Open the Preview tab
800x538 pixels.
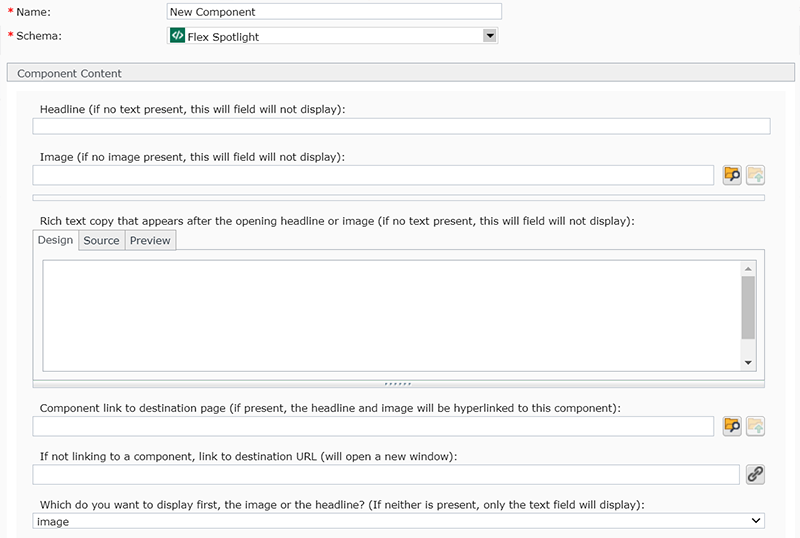(150, 240)
